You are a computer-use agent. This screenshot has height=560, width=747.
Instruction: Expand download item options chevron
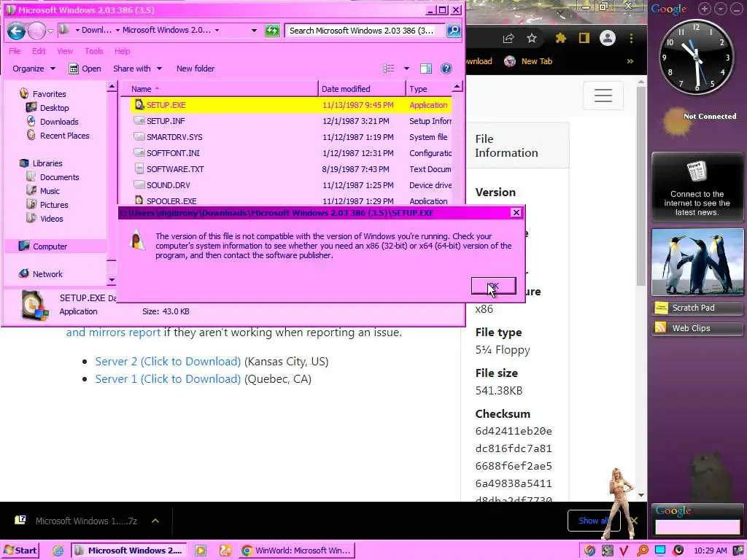click(x=155, y=521)
